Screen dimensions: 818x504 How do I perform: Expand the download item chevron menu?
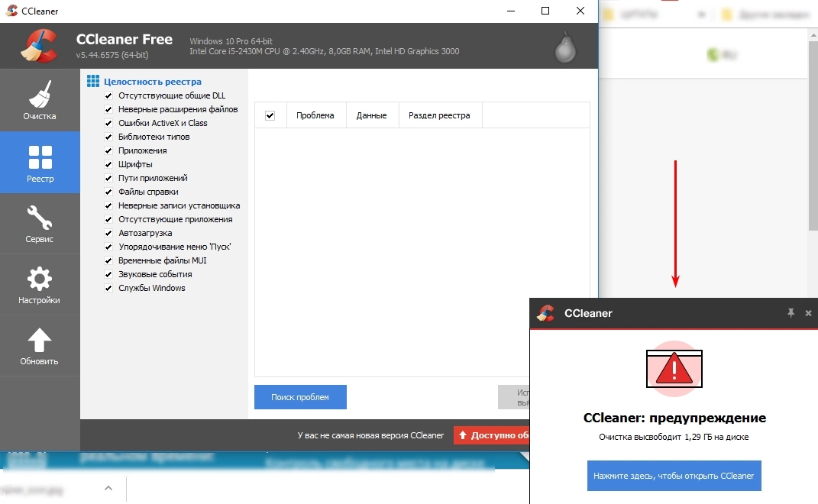tap(108, 488)
